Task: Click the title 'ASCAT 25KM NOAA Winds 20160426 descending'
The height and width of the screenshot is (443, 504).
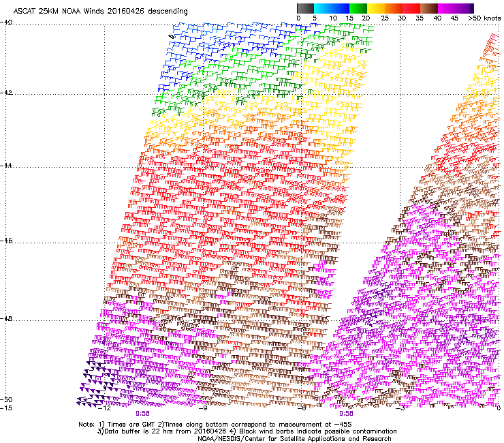Action: pyautogui.click(x=100, y=11)
